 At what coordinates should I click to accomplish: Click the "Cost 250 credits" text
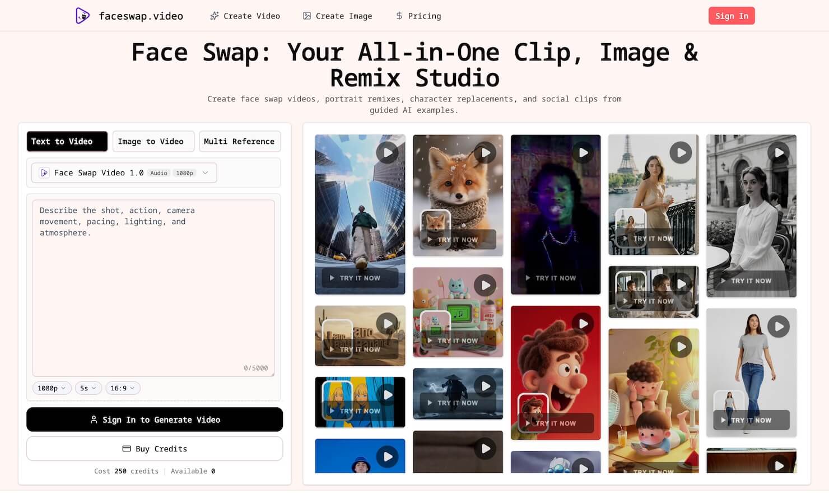(126, 471)
